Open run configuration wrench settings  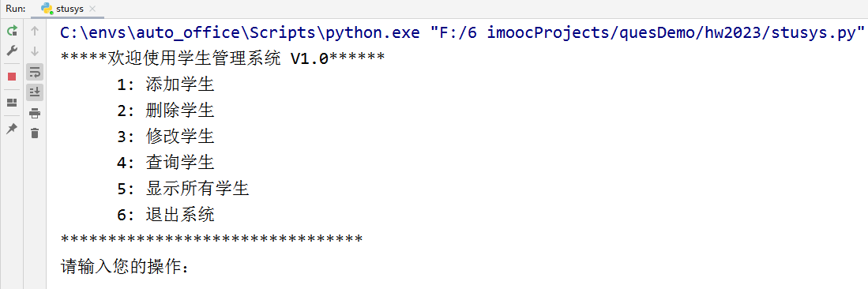click(12, 51)
